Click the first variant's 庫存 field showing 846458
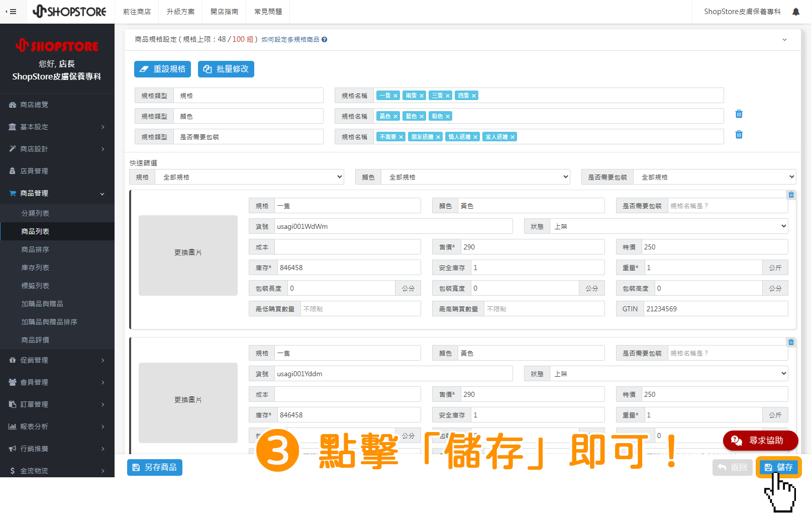This screenshot has width=812, height=513. (x=349, y=268)
